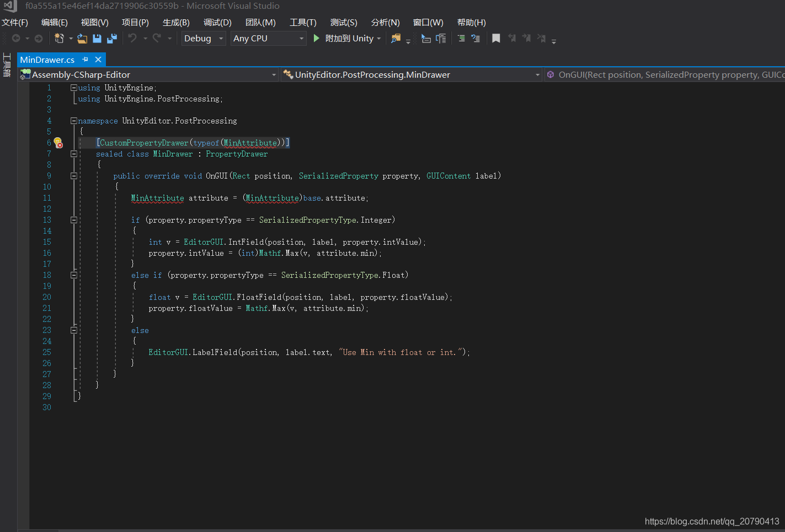Close the MinDrawer.cs tab

(98, 59)
